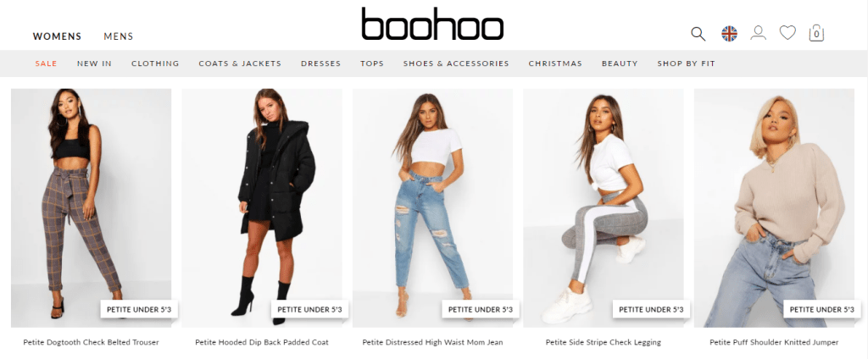Expand the COATS & JACKETS menu
868x359 pixels.
click(x=240, y=64)
